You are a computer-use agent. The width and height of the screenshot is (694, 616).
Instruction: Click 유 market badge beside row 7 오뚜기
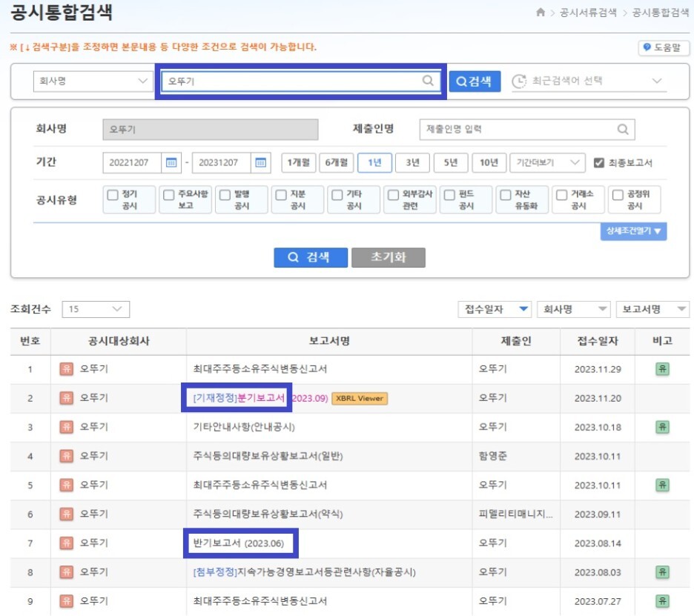click(x=67, y=543)
